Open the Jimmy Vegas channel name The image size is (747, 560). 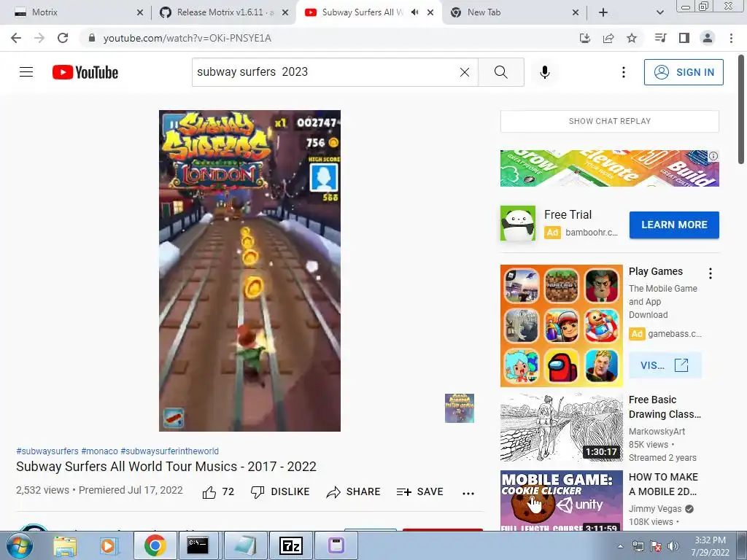tap(655, 508)
